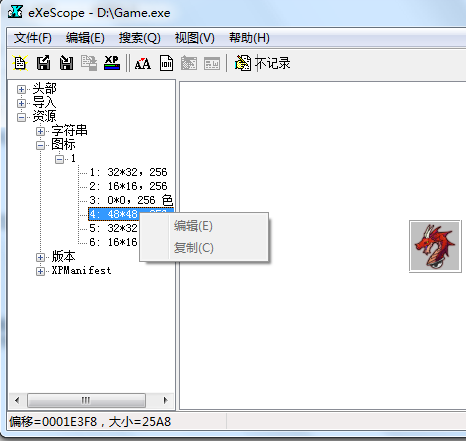The width and height of the screenshot is (466, 441).
Task: Click the red dragon icon preview
Action: tap(435, 246)
